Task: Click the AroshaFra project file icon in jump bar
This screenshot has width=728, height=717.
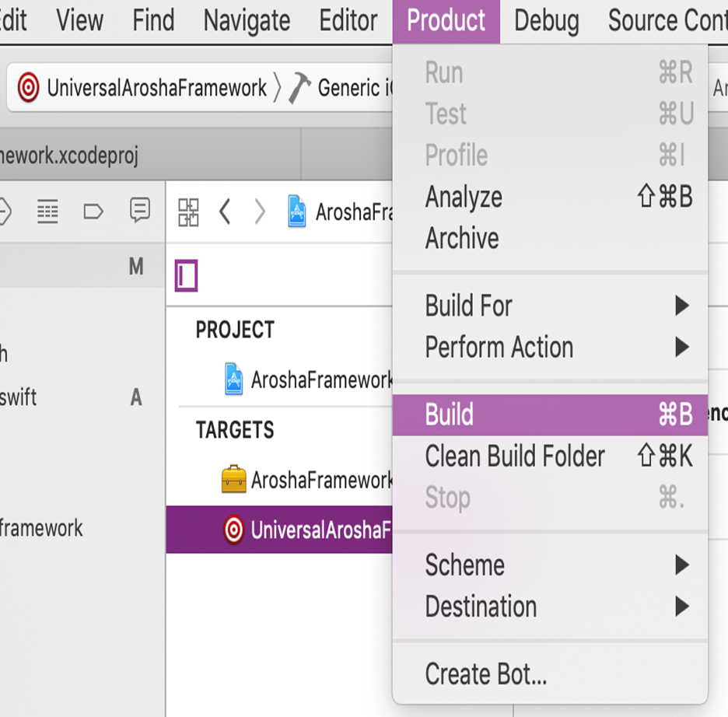Action: [x=296, y=212]
